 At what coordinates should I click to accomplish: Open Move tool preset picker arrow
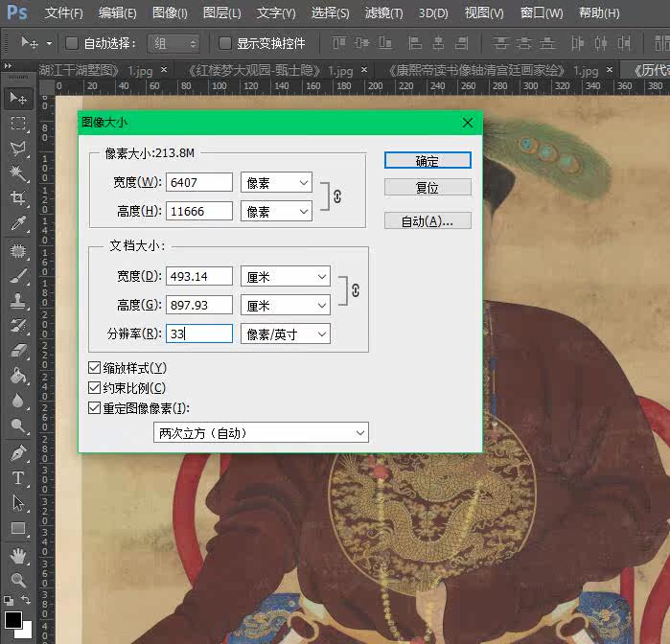pos(50,43)
